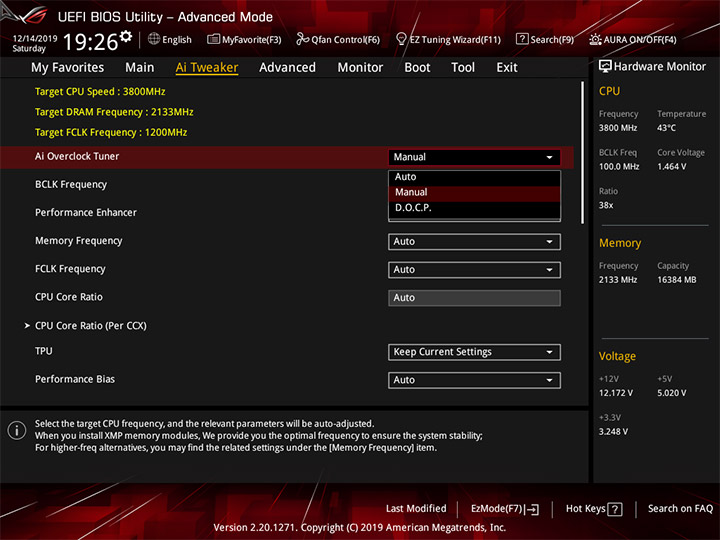Screen dimensions: 720x540
Task: Click the 12/14/2019 Saturday date
Action: 34,43
